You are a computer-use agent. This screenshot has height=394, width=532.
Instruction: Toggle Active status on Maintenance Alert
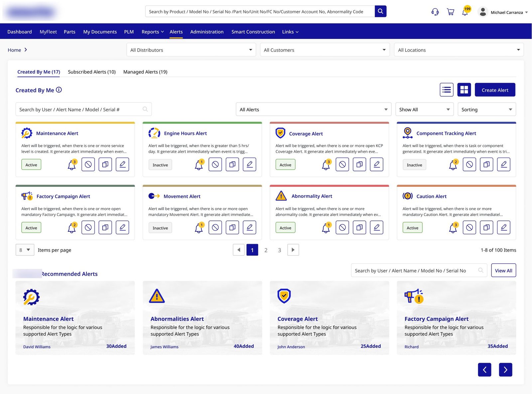pos(31,165)
